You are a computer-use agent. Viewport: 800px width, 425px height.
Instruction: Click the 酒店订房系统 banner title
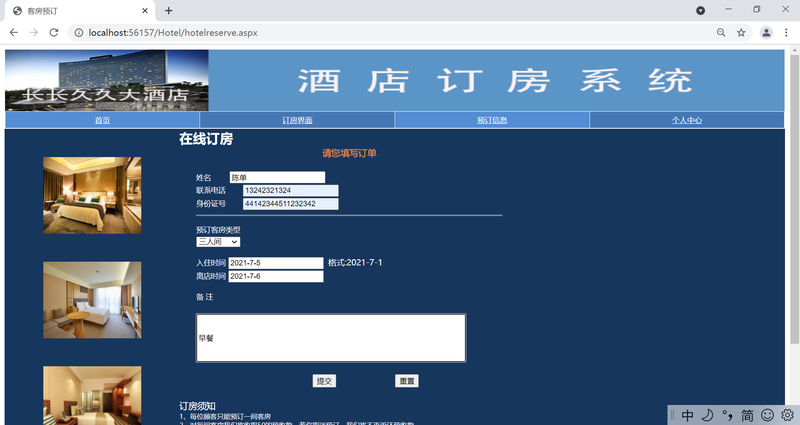point(495,81)
